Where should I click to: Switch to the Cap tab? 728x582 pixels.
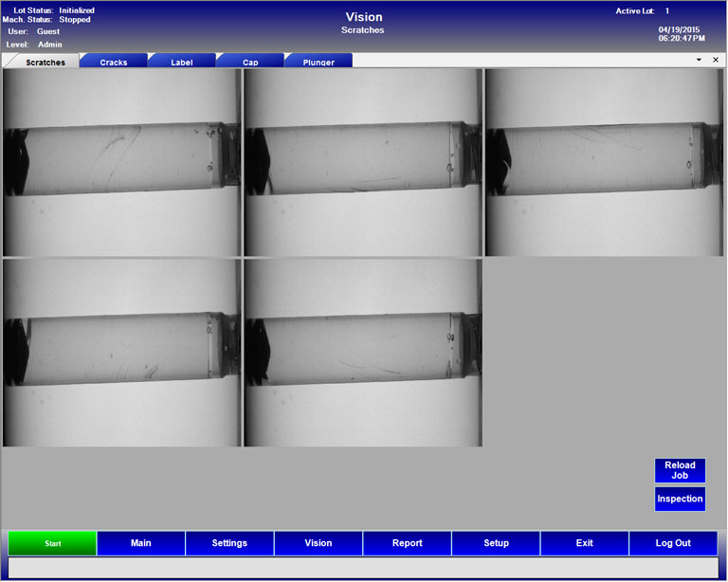click(249, 63)
